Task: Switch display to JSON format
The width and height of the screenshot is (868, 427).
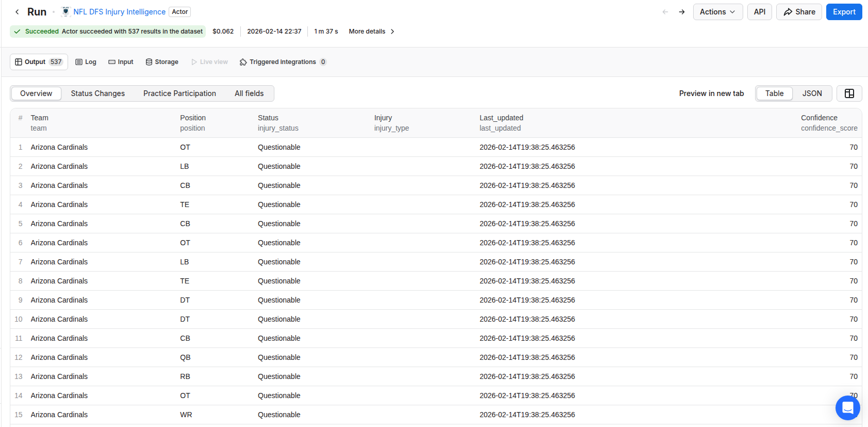Action: coord(812,93)
